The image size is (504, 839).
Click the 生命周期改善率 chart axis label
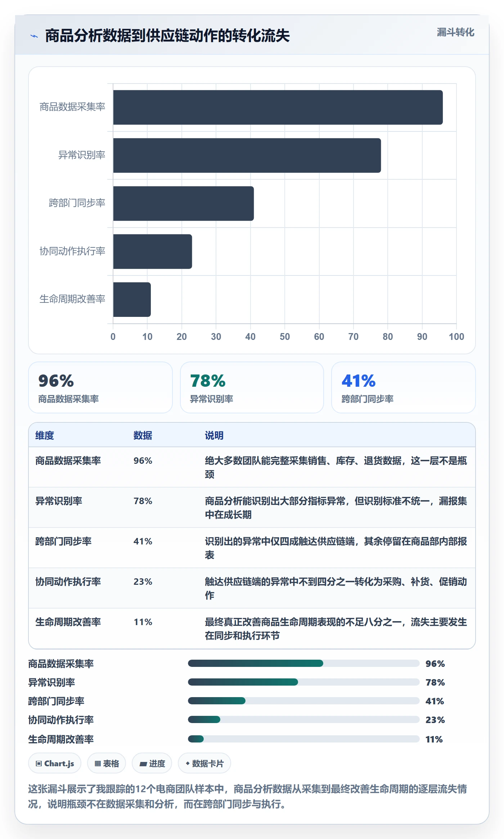pyautogui.click(x=72, y=299)
